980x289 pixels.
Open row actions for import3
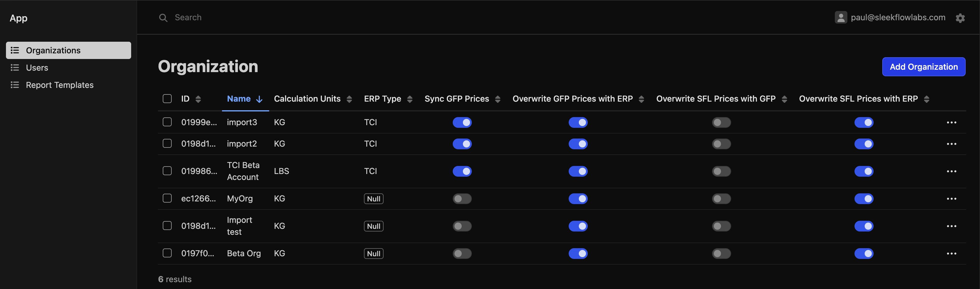coord(951,122)
